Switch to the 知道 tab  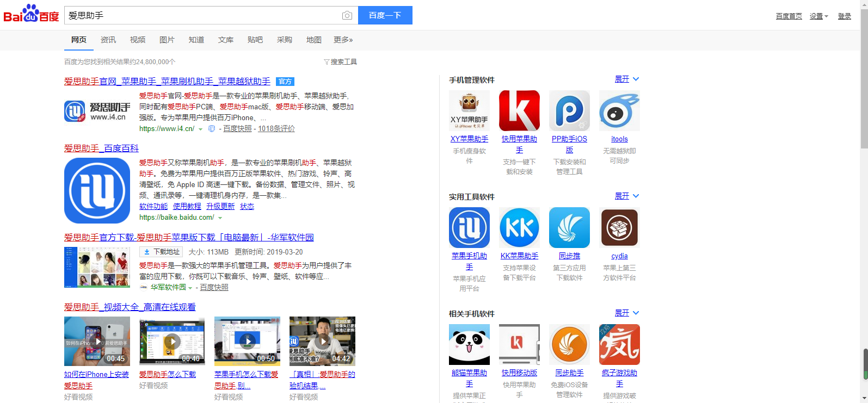tap(196, 40)
